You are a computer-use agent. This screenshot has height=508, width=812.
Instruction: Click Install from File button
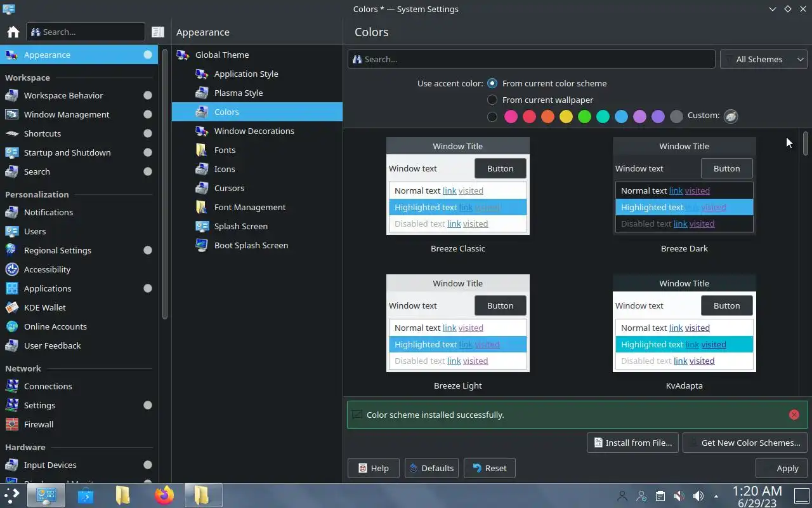(632, 443)
